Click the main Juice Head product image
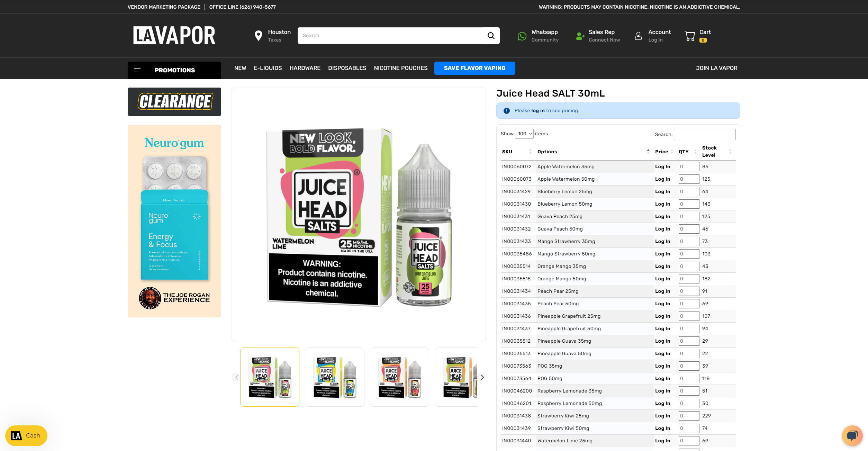Viewport: 868px width, 451px height. (359, 215)
